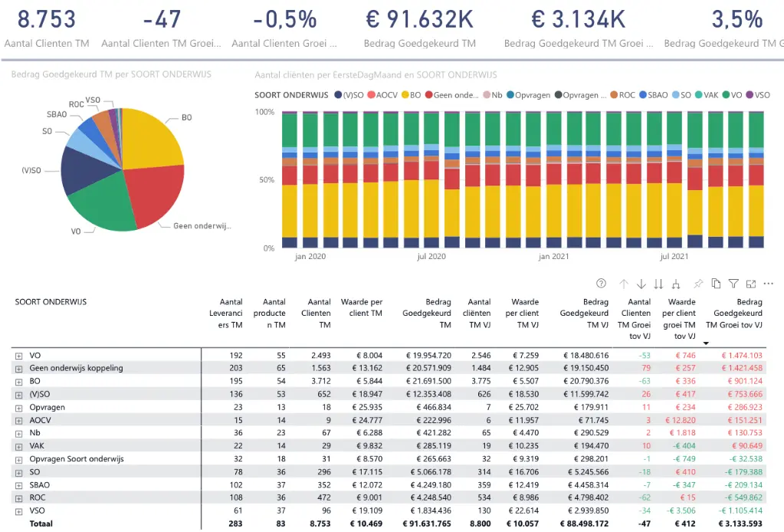Click the -47 Aantal Clienten Groei card
784x532 pixels.
coord(161,29)
